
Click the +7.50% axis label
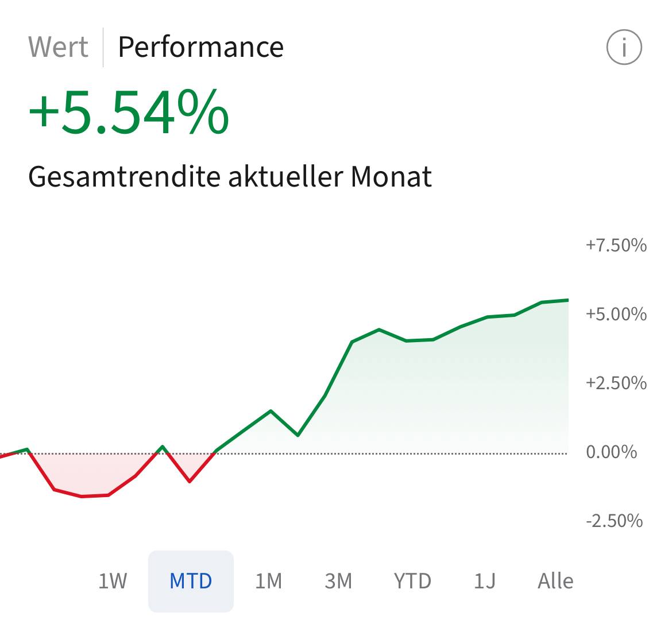616,246
